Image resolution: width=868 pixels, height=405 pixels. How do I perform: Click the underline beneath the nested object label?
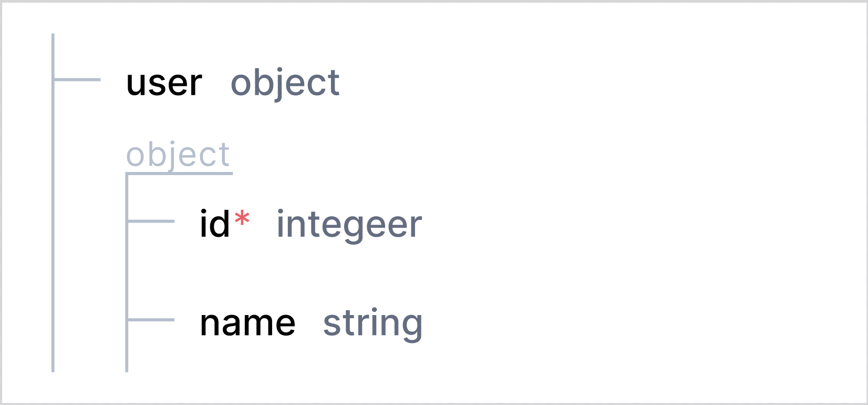pos(179,173)
